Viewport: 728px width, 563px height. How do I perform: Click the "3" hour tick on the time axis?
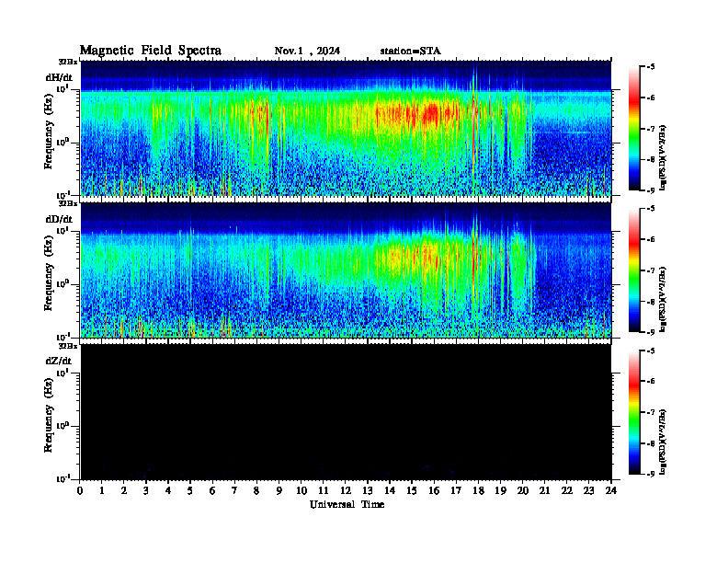tap(146, 490)
